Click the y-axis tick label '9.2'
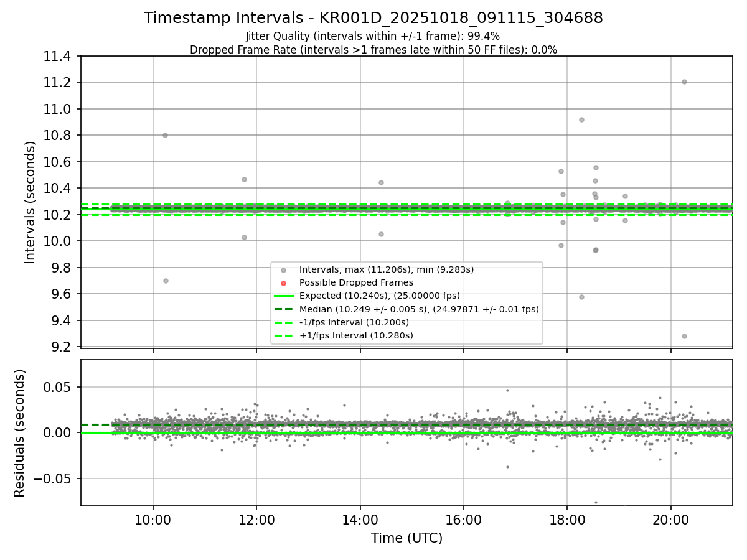 (x=62, y=347)
